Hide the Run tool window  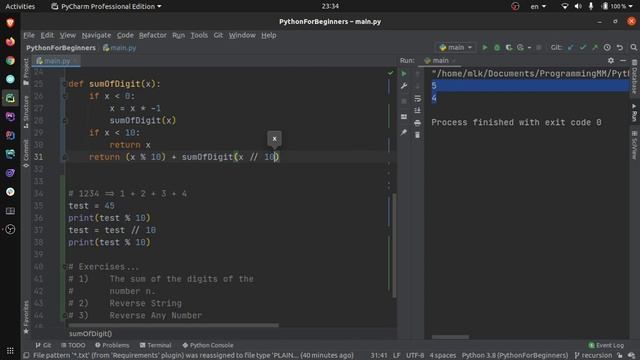[x=623, y=60]
